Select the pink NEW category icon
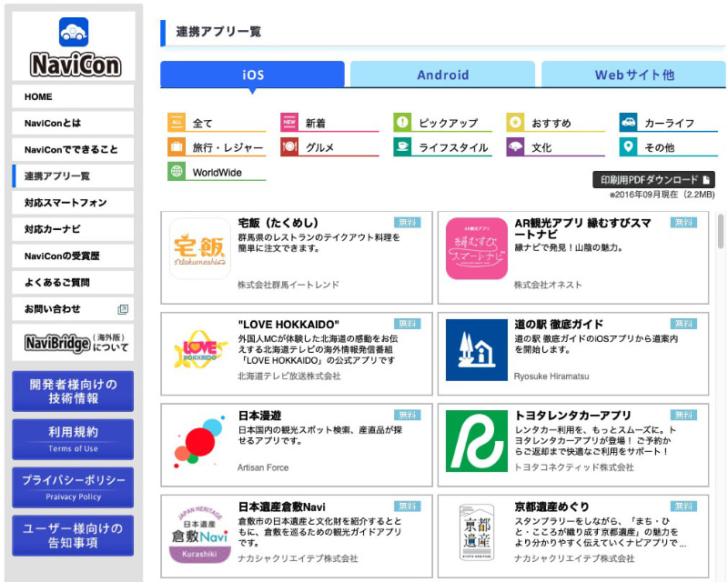The height and width of the screenshot is (582, 728). (x=289, y=123)
